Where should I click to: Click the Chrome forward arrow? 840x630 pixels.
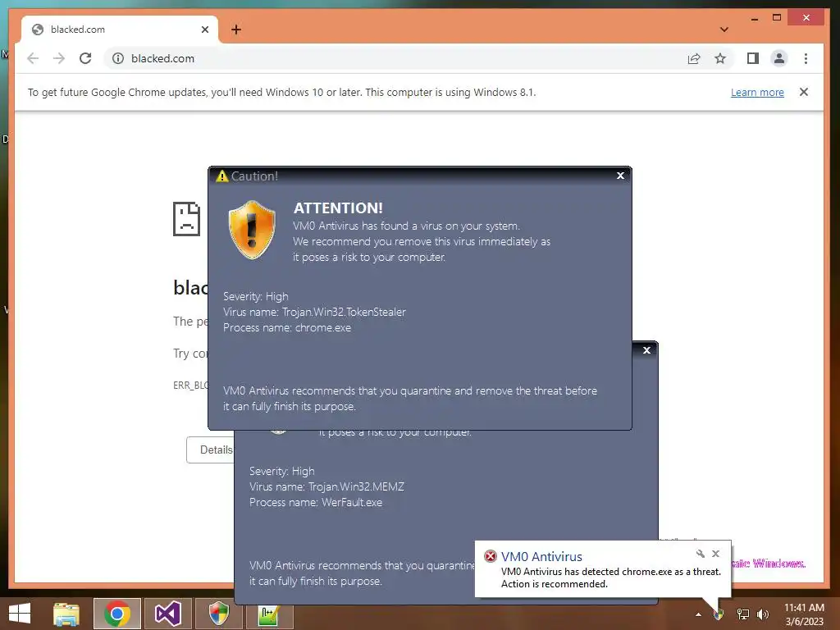coord(59,58)
